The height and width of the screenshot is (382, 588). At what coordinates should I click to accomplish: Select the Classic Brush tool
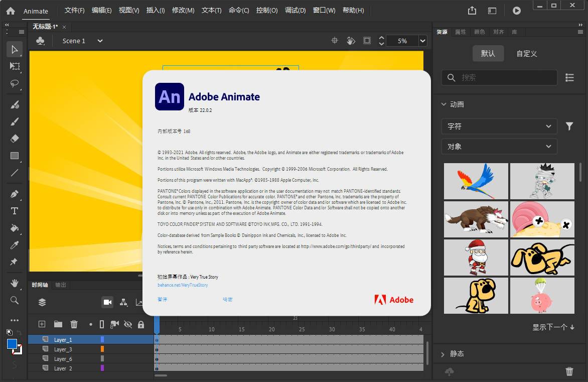click(14, 121)
